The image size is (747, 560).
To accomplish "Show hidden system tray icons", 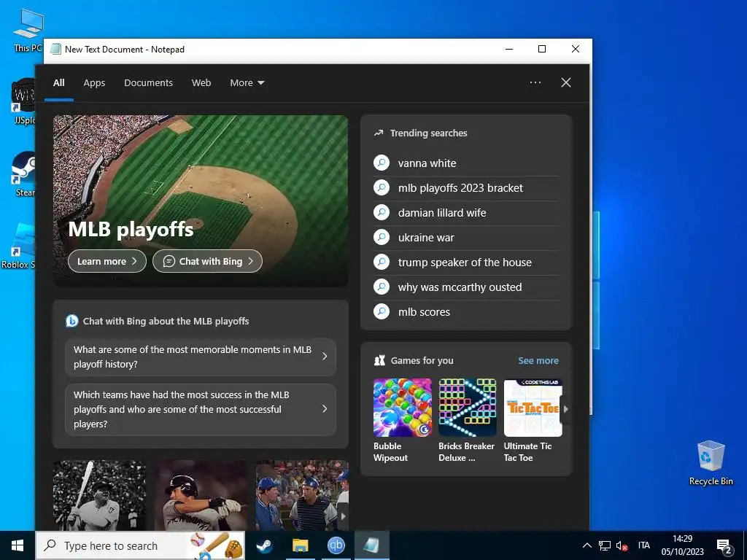I will [x=587, y=545].
